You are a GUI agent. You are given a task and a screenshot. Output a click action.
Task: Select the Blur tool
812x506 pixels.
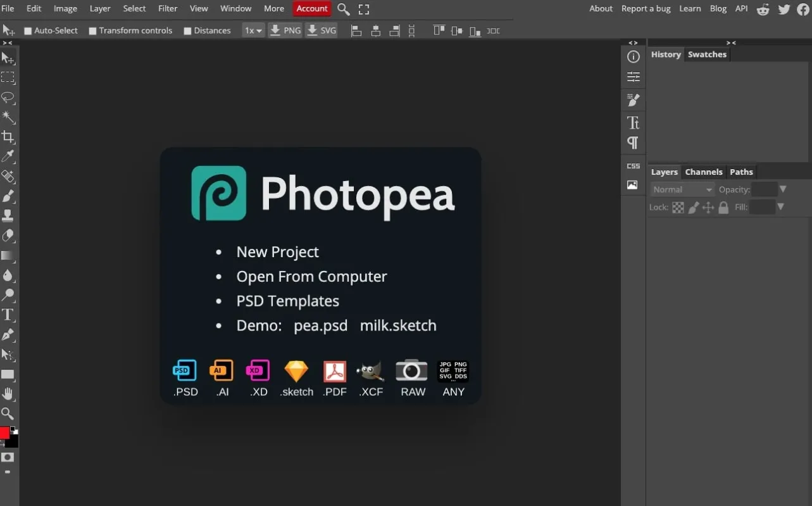[x=8, y=275]
